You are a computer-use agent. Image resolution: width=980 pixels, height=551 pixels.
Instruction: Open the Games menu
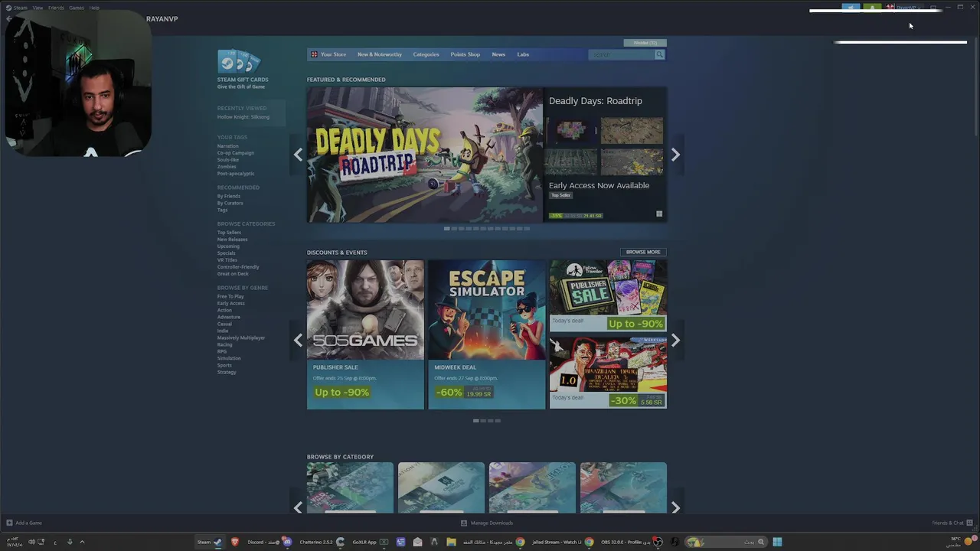point(77,8)
